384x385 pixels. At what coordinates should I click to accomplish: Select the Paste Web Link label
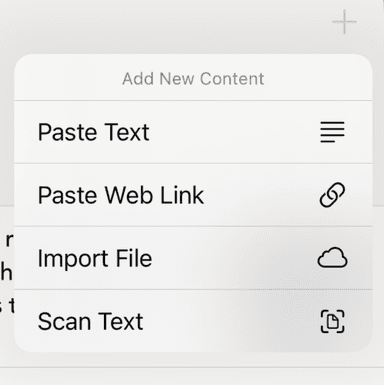click(121, 195)
